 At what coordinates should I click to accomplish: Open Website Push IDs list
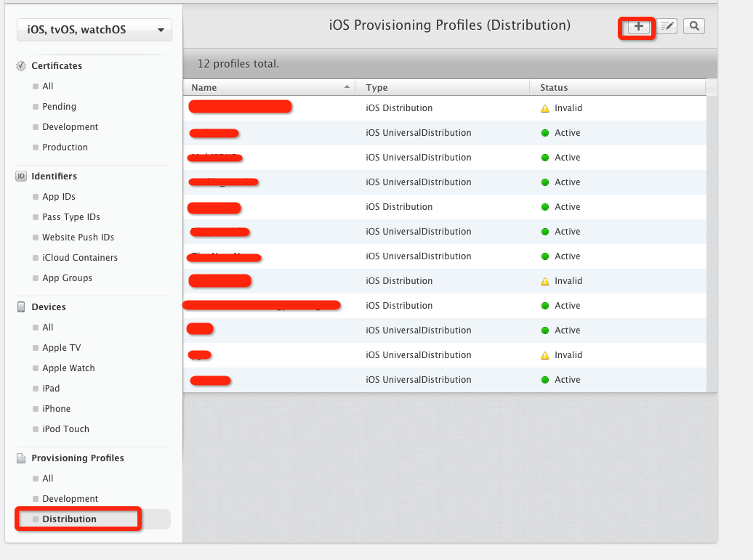click(78, 238)
